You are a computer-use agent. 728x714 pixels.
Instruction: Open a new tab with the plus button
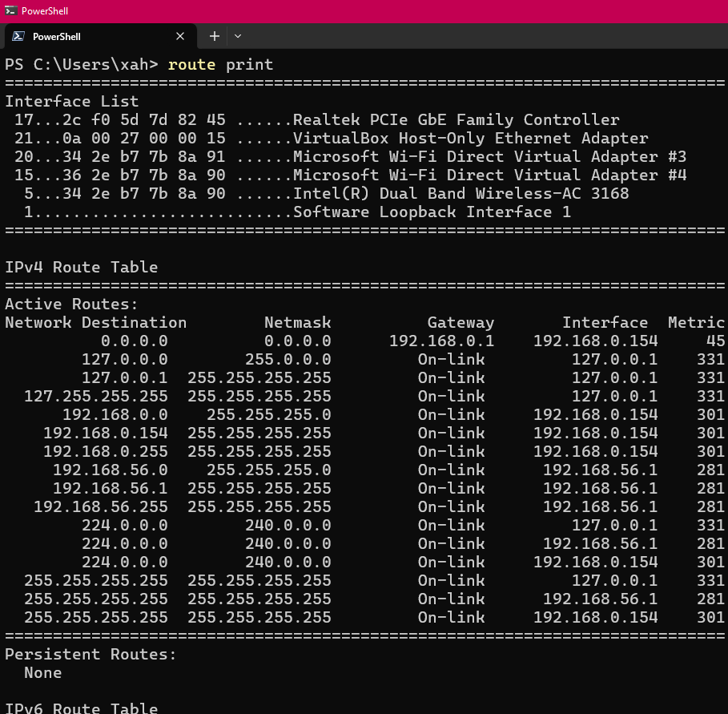214,36
